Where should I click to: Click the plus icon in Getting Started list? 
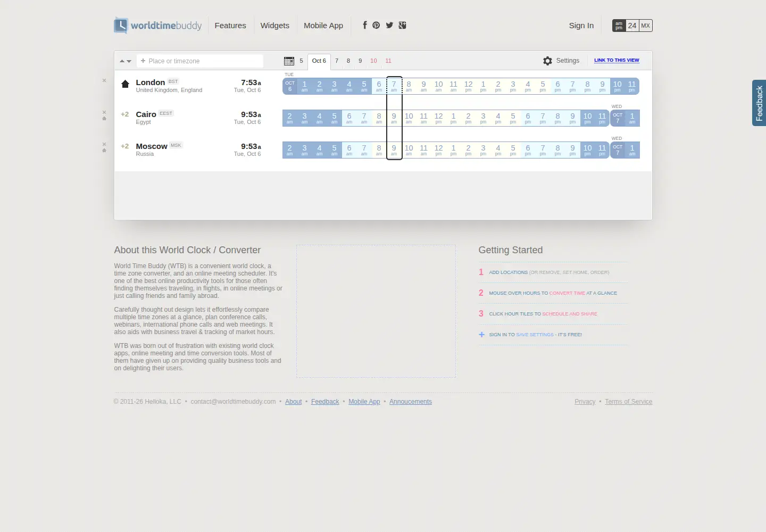pyautogui.click(x=481, y=335)
